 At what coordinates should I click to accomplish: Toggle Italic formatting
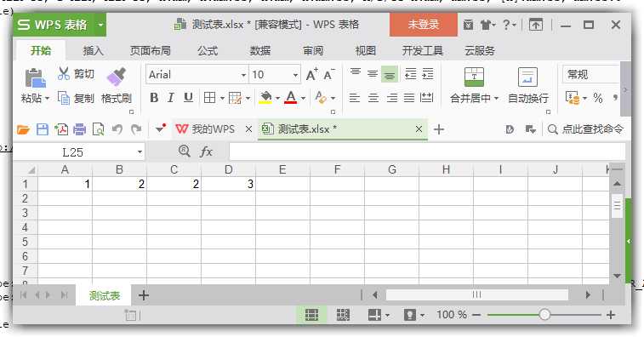[170, 98]
